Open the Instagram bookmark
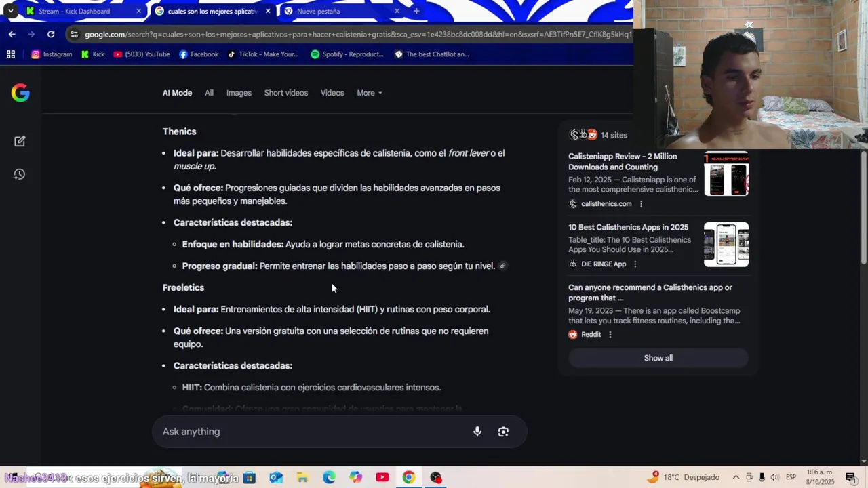Viewport: 868px width, 488px height. [52, 54]
